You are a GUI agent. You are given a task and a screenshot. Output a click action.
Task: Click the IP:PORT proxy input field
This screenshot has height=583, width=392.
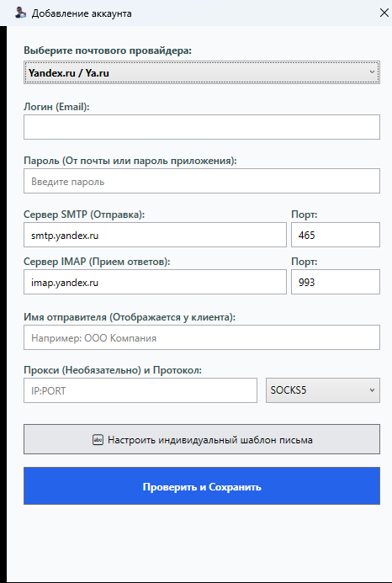tap(140, 390)
